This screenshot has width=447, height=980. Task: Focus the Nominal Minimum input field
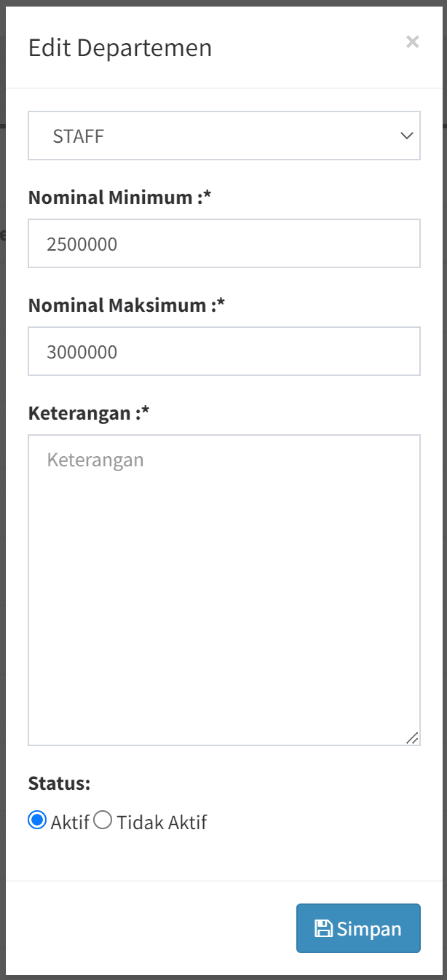[223, 244]
